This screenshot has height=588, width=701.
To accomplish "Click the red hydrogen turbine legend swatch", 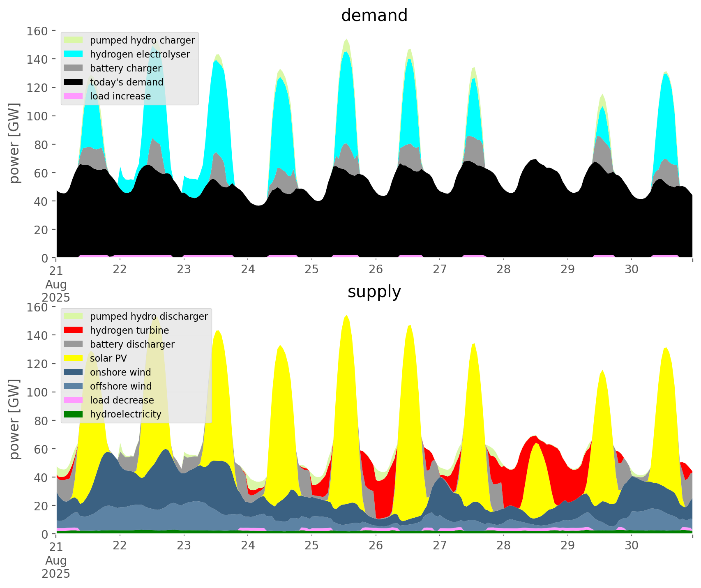I will pyautogui.click(x=74, y=330).
